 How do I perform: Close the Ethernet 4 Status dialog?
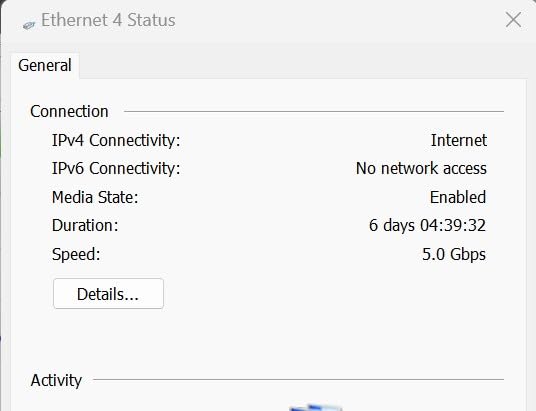point(513,20)
